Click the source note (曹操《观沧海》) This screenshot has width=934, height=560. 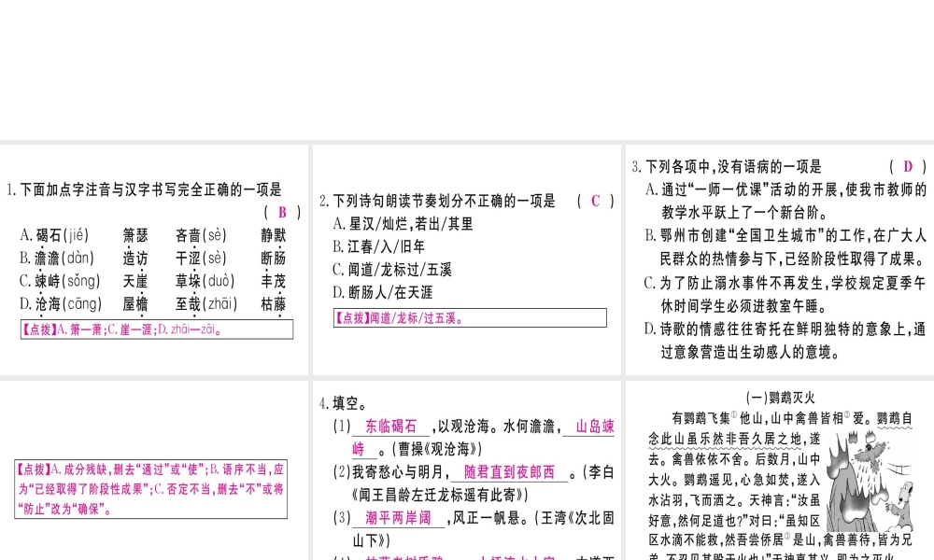[436, 449]
